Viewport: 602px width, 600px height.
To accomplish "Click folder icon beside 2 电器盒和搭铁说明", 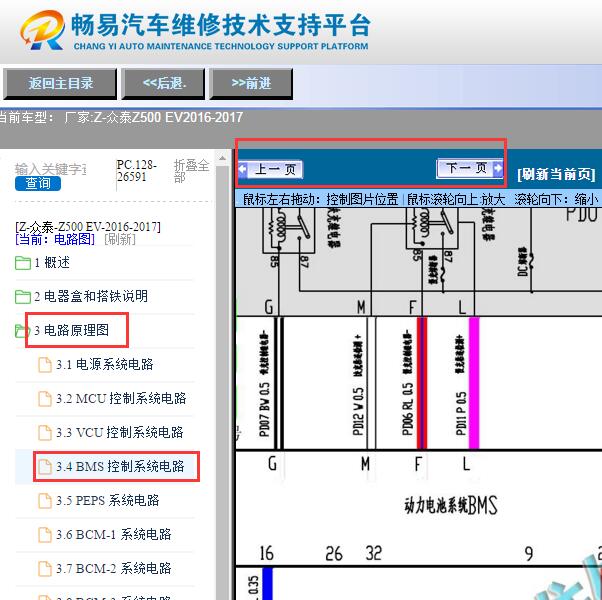I will 23,297.
